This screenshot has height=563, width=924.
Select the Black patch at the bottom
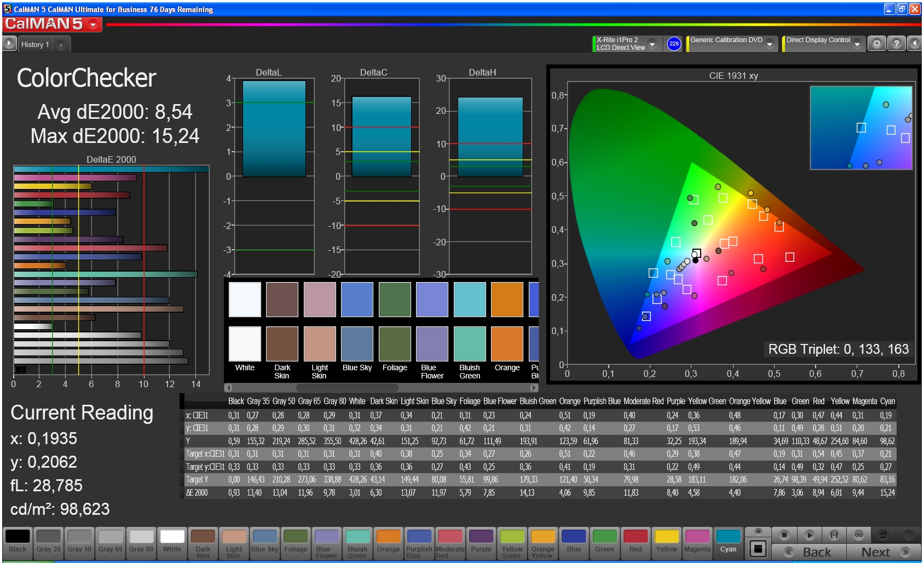point(18,543)
